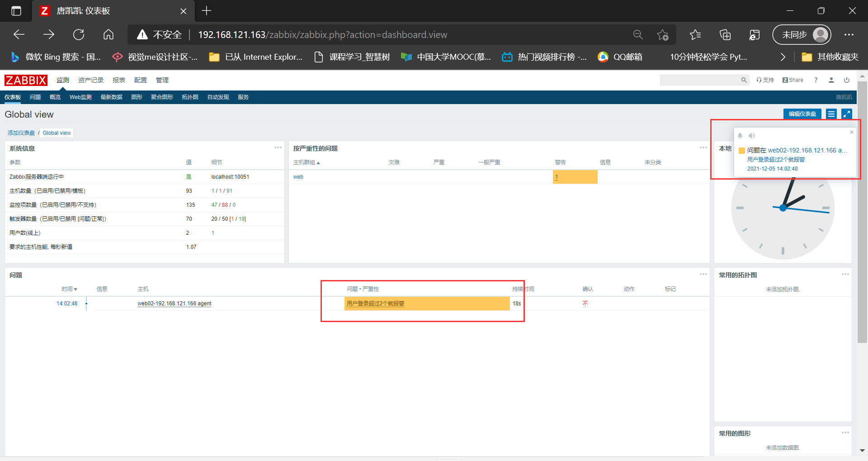Open Zabbix help question mark
868x461 pixels.
[816, 80]
